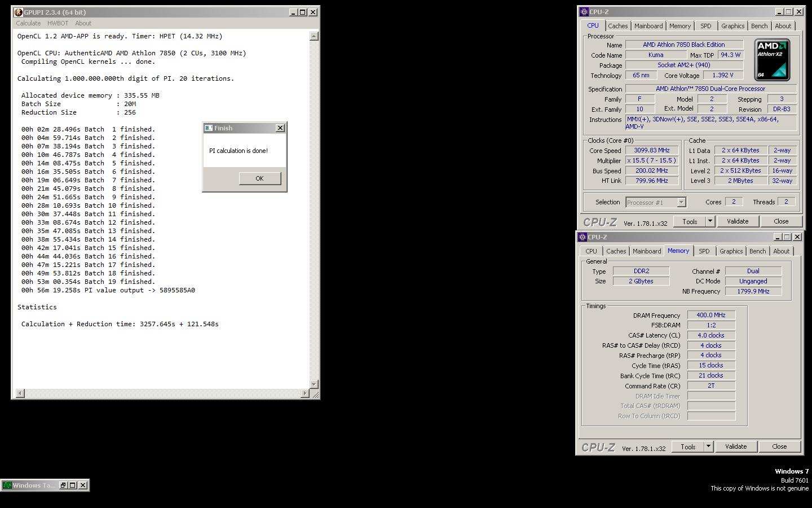Restore the minimized Windows Task Manager window
Viewport: 812px width, 508px height.
pos(63,485)
